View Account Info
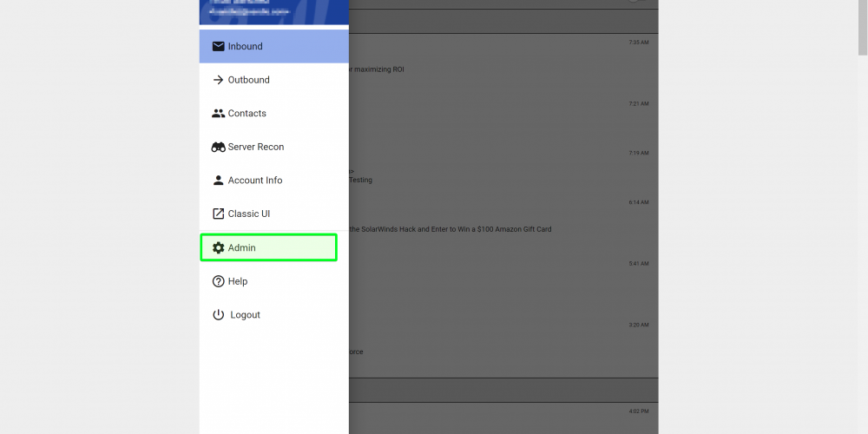 click(274, 181)
